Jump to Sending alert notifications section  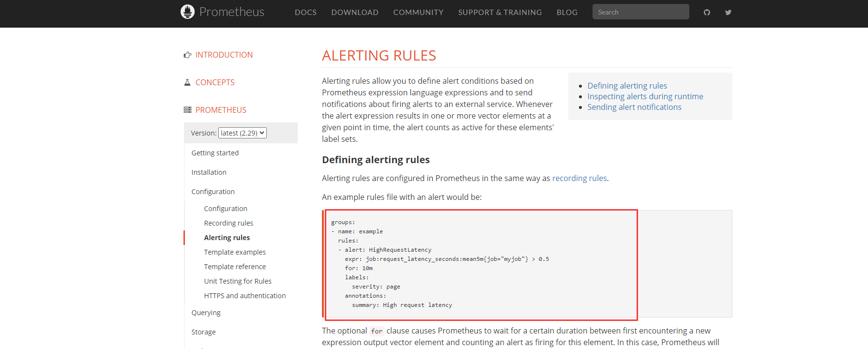[x=634, y=107]
